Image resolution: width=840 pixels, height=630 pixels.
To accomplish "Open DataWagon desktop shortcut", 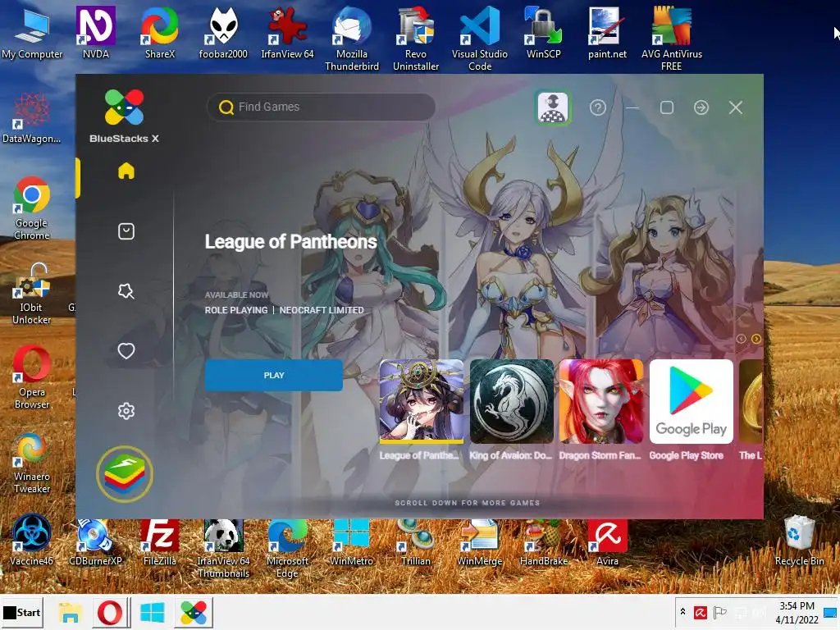I will pos(32,118).
